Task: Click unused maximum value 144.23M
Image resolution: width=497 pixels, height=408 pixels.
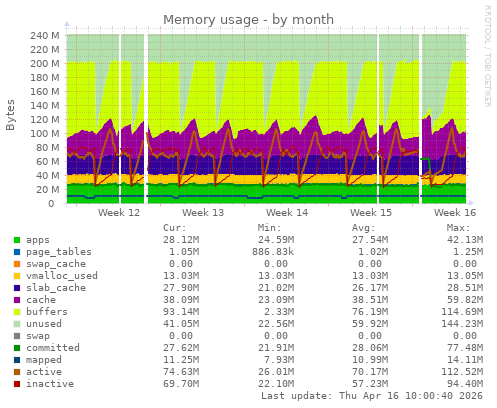Action: click(462, 324)
